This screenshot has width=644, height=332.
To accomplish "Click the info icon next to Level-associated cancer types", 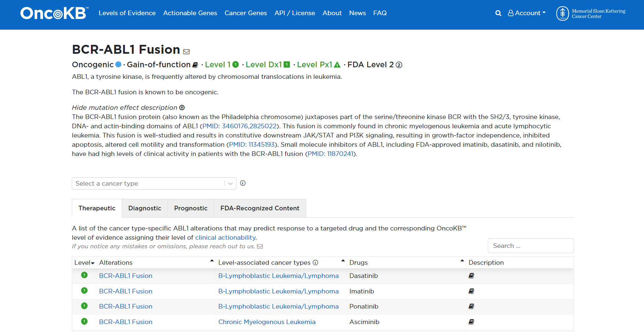I will [316, 262].
